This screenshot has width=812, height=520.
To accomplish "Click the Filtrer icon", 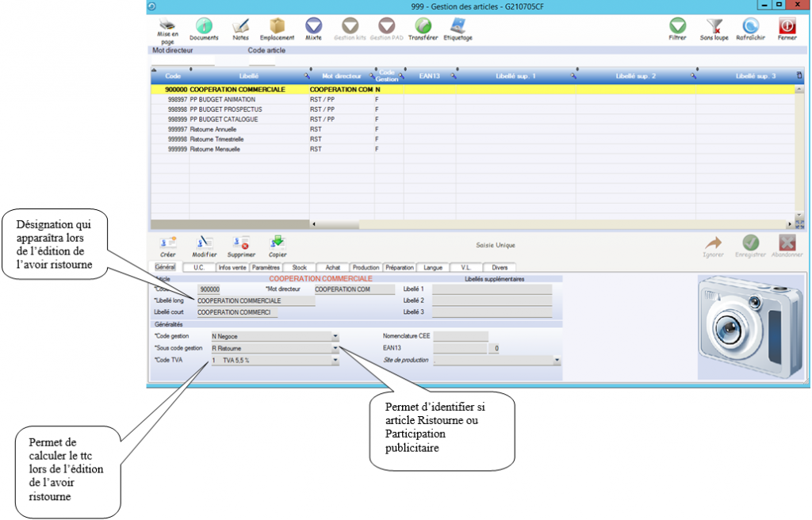I will [x=677, y=25].
